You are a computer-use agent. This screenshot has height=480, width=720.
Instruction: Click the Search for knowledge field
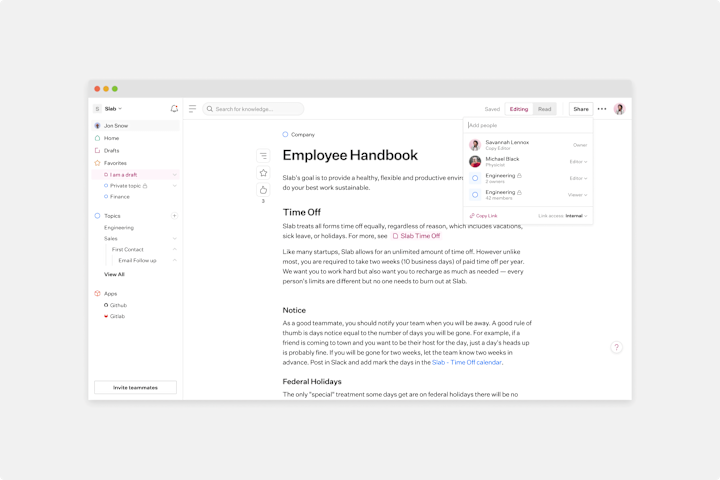coord(253,109)
